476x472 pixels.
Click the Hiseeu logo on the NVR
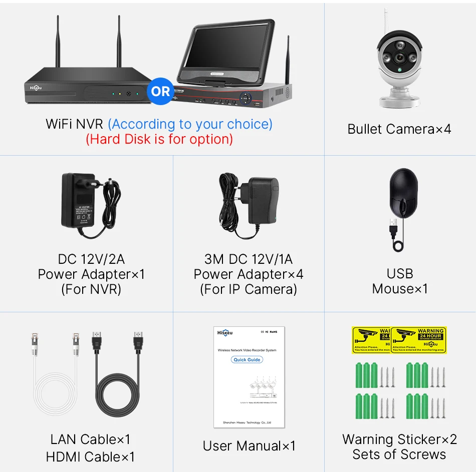[x=36, y=88]
